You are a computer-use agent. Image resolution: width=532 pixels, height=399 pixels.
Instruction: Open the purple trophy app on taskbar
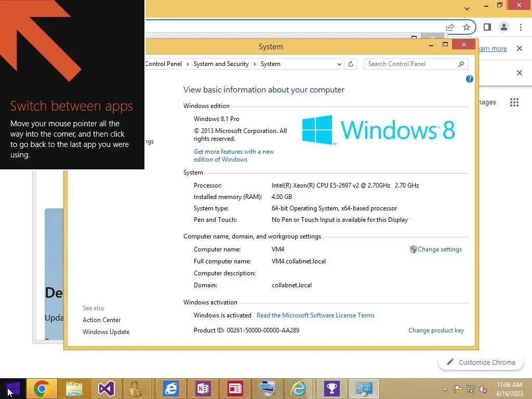click(332, 389)
